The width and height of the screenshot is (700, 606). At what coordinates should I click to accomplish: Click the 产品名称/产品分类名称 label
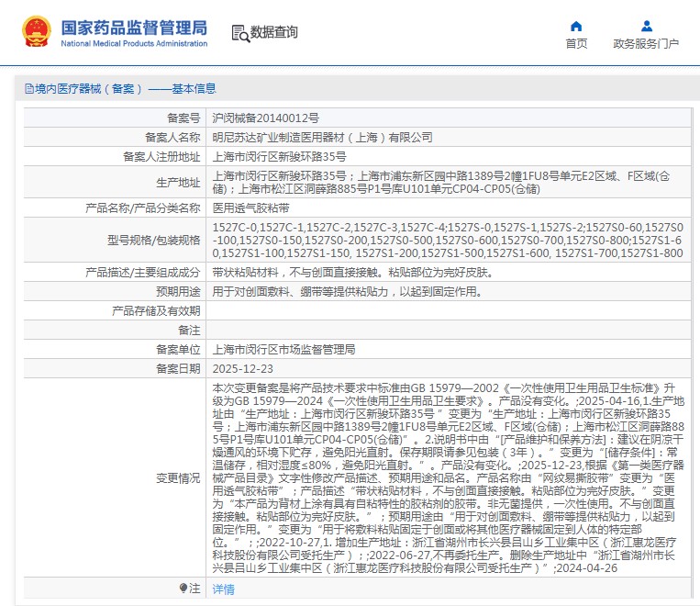(x=143, y=208)
